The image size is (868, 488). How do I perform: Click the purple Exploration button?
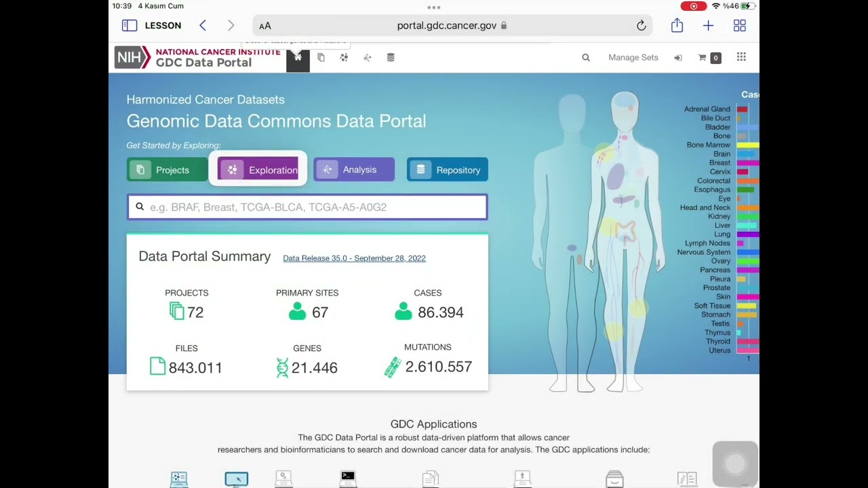(258, 169)
